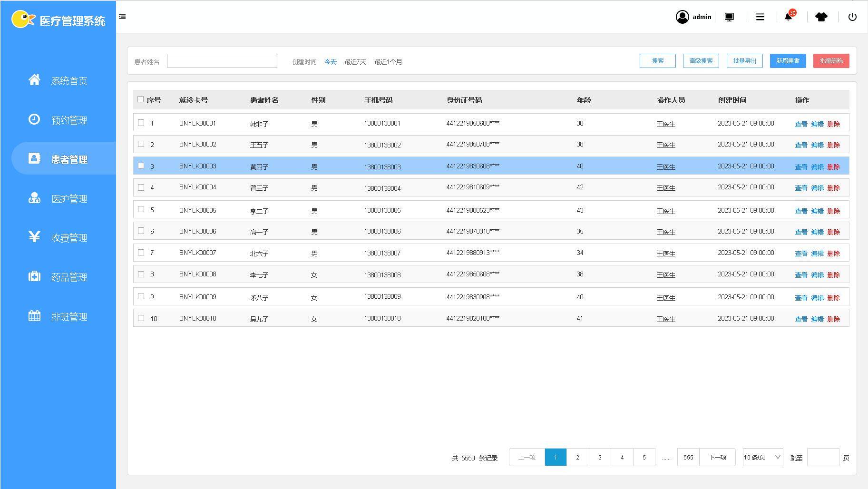Select the checkbox for row BNYLK00005
Viewport: 868px width, 489px height.
click(x=141, y=209)
